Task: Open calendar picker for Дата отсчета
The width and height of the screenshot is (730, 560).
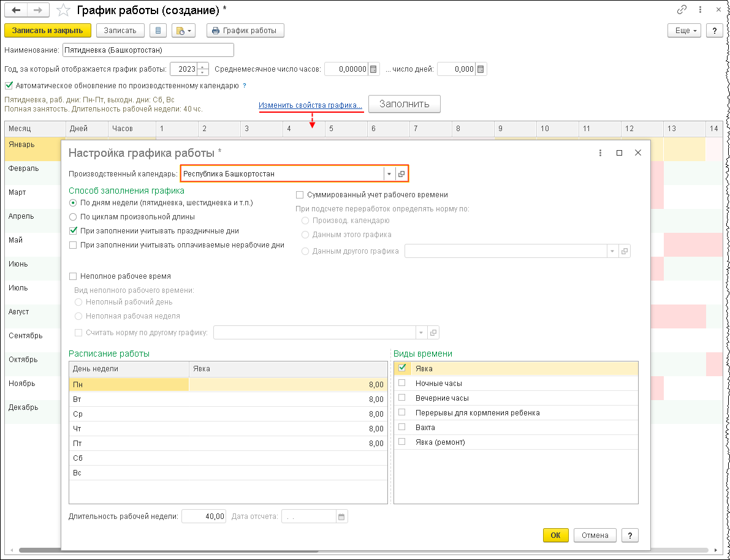Action: pyautogui.click(x=342, y=516)
